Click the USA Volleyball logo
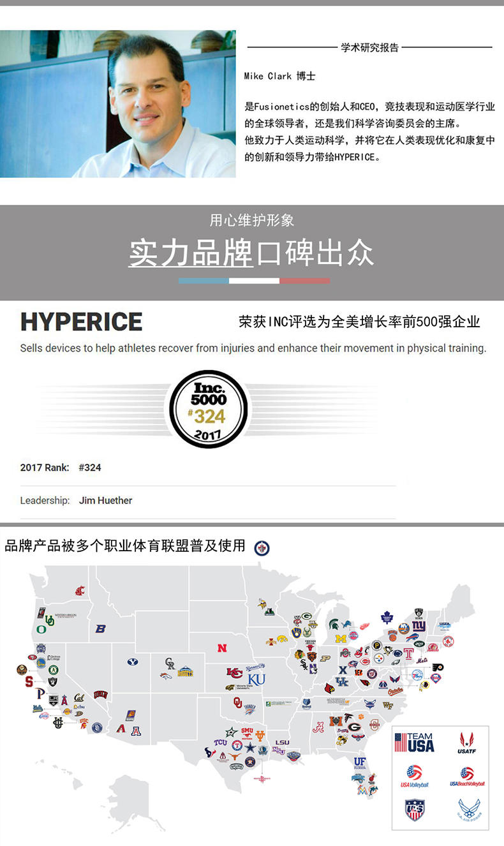504x846 pixels. click(x=415, y=776)
